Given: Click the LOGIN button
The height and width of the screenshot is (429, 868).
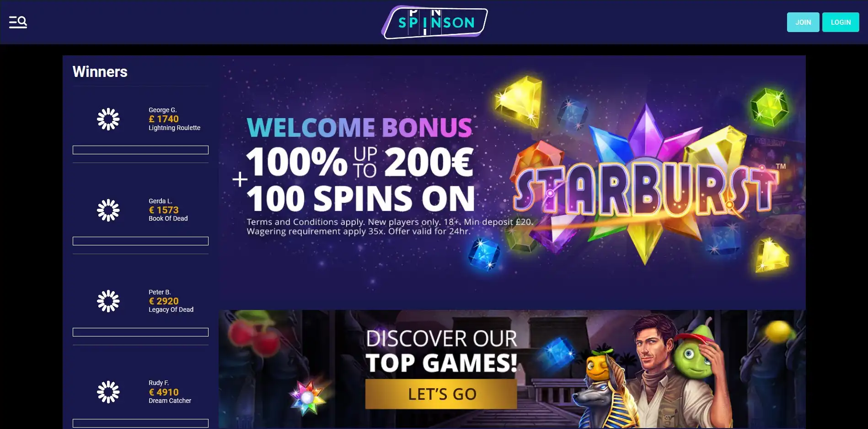Looking at the screenshot, I should tap(841, 22).
